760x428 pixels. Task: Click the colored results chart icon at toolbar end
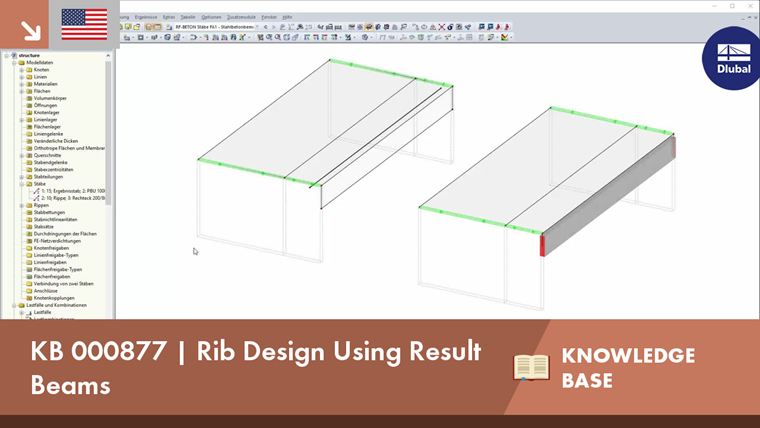pos(505,37)
